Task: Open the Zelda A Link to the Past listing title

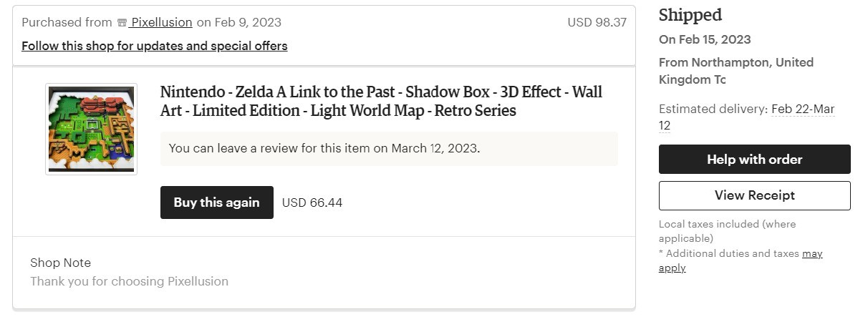Action: [380, 101]
